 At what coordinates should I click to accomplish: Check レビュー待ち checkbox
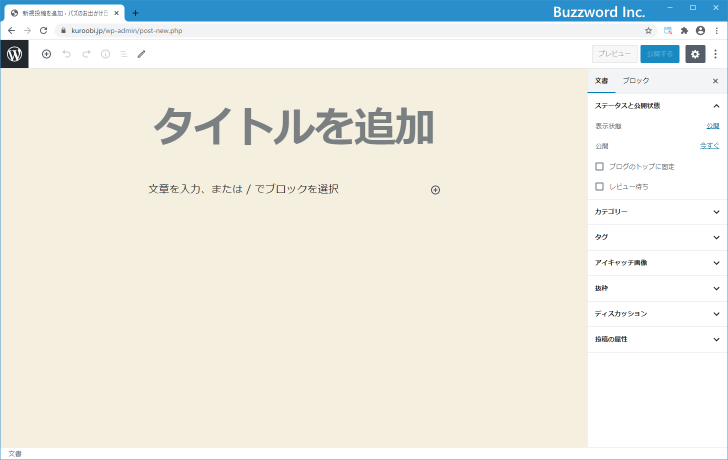[599, 187]
